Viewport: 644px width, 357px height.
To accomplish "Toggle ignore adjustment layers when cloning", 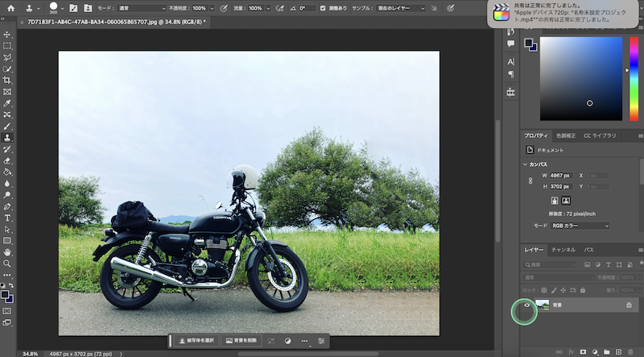I will [x=434, y=8].
